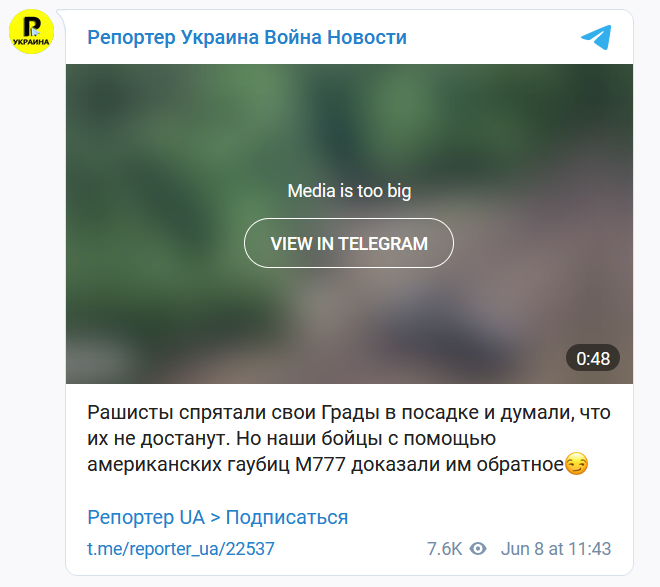This screenshot has width=660, height=587.
Task: Open the yellow Репортер Украина channel avatar
Action: coord(32,32)
